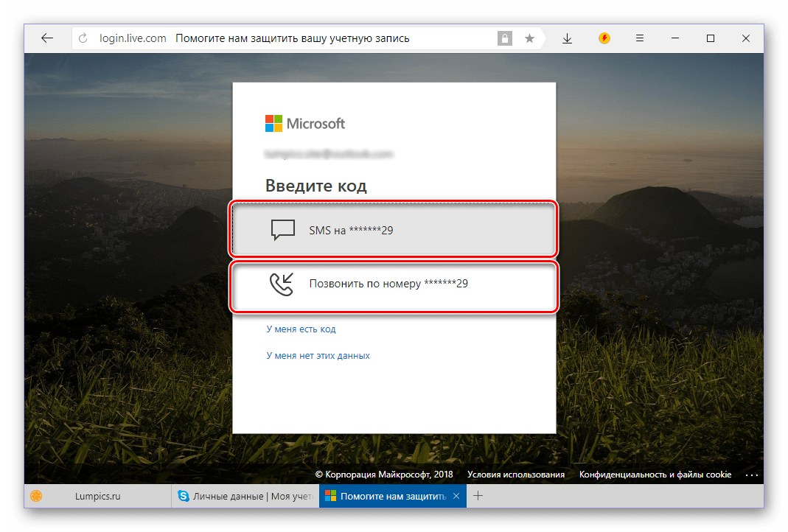788x532 pixels.
Task: Click the Microsoft logo on the sign-in card
Action: pyautogui.click(x=305, y=123)
